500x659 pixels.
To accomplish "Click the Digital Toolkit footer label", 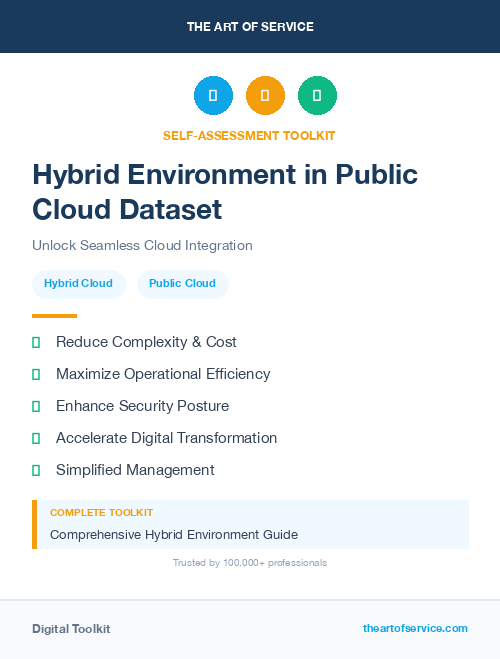I will (x=71, y=629).
